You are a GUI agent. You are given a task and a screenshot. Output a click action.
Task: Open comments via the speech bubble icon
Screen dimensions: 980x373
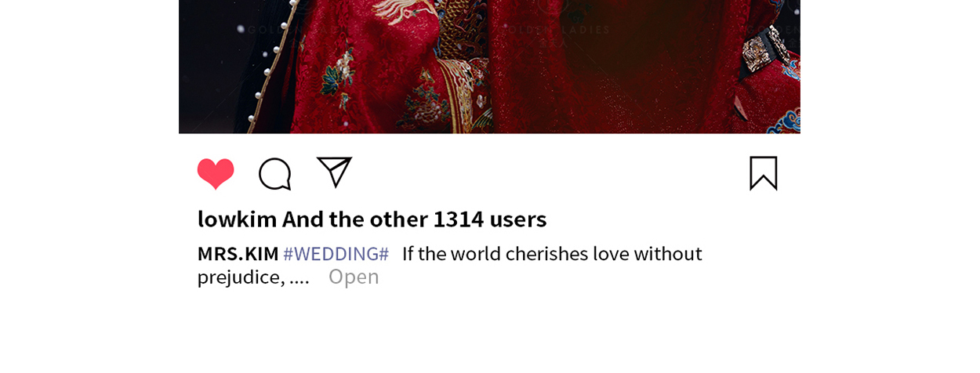[x=275, y=174]
